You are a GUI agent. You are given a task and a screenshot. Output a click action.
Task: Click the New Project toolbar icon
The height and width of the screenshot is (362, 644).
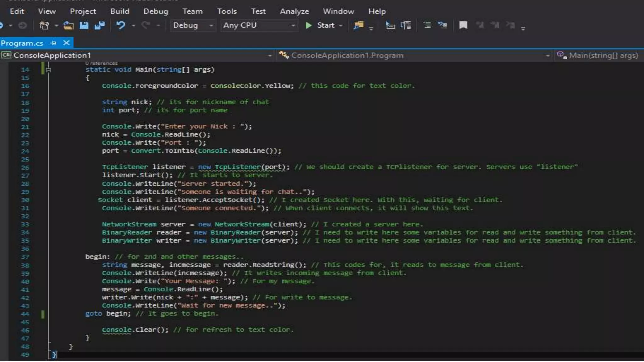[44, 25]
